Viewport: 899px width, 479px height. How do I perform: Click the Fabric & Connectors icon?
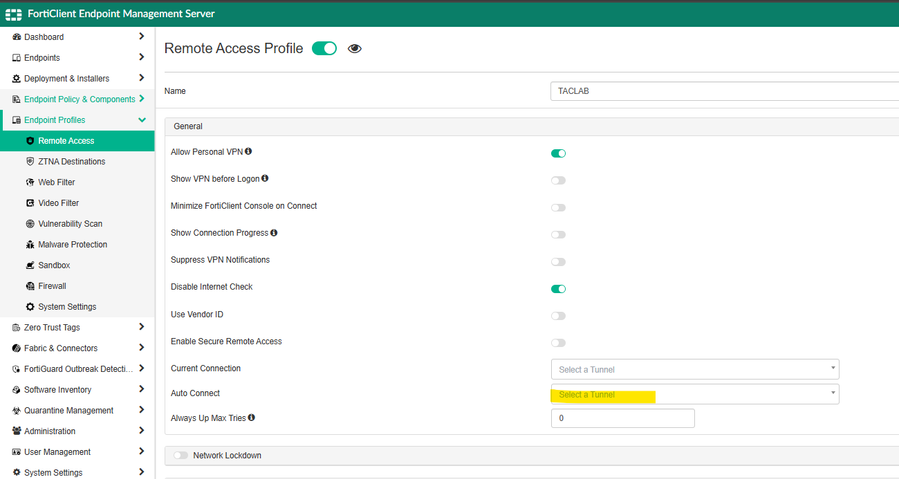click(17, 348)
